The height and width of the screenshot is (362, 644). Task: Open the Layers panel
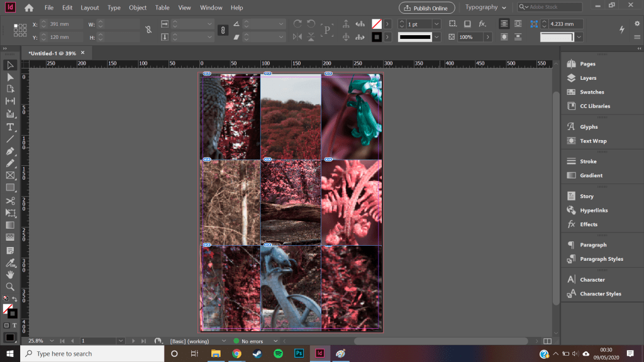click(587, 78)
